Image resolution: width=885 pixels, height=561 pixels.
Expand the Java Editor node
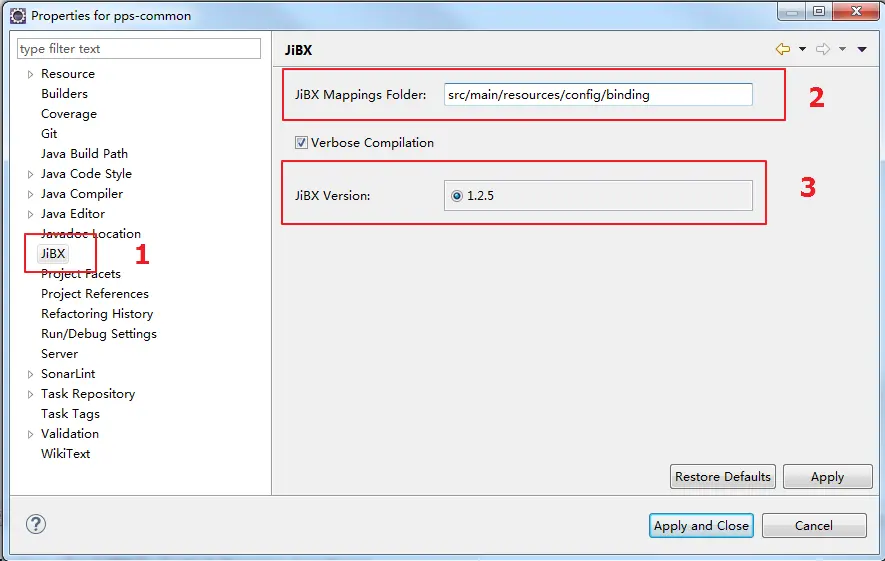(30, 214)
